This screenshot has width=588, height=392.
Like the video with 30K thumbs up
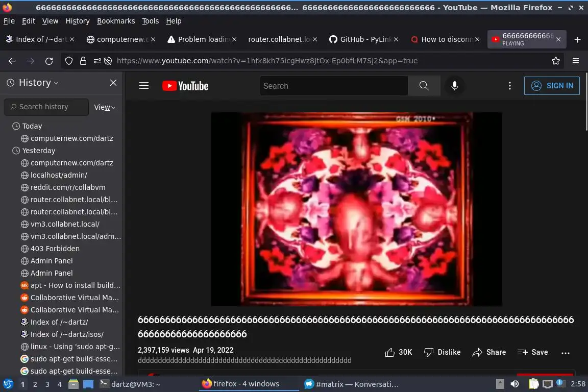tap(398, 352)
